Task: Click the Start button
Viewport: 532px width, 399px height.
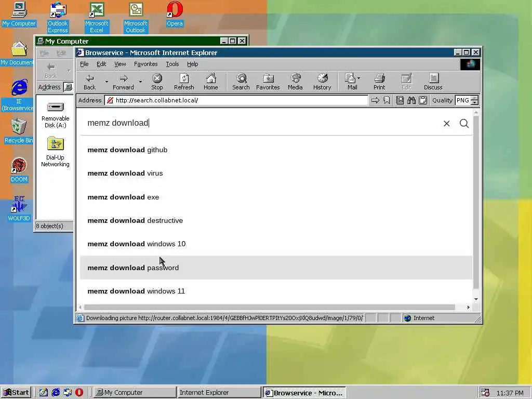Action: coord(16,393)
